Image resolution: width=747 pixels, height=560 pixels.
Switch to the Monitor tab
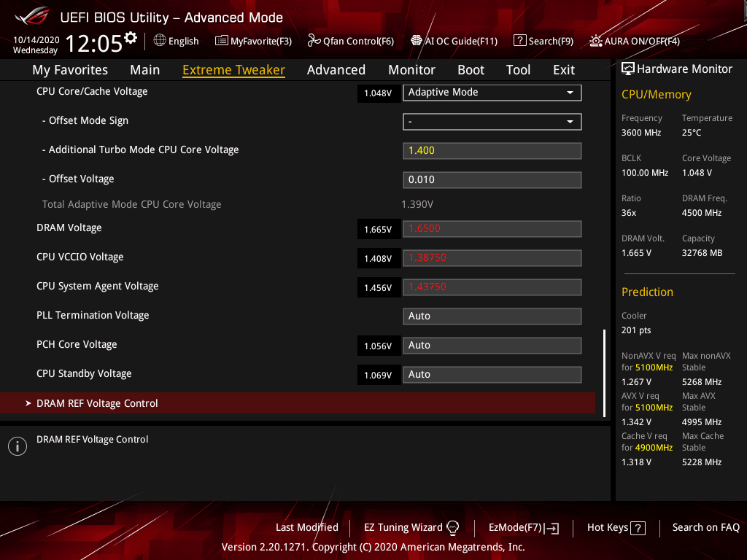coord(411,70)
